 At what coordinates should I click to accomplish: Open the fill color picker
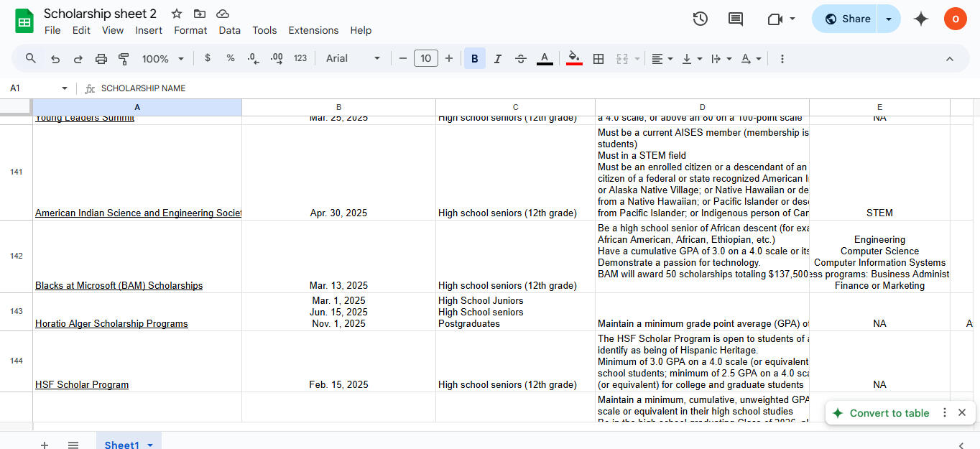[x=574, y=59]
